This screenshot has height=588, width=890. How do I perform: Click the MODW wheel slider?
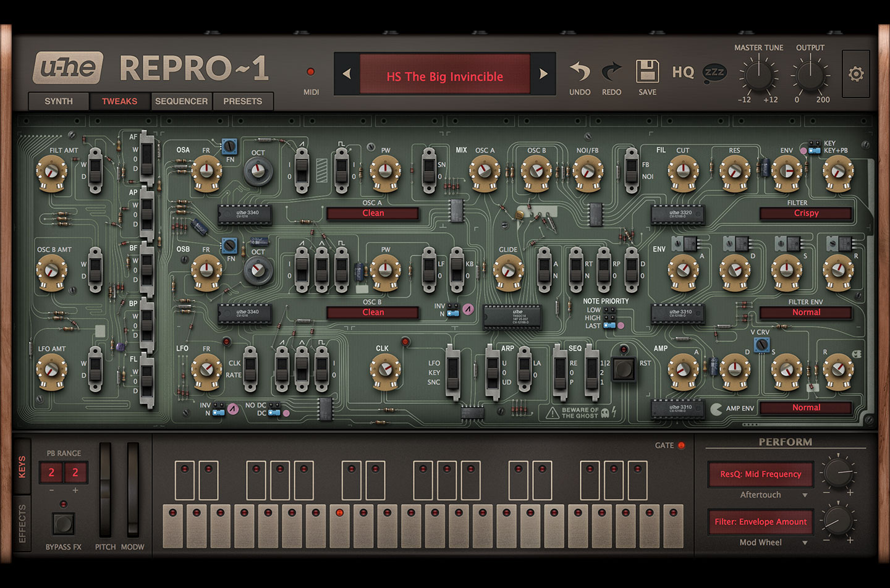click(133, 490)
